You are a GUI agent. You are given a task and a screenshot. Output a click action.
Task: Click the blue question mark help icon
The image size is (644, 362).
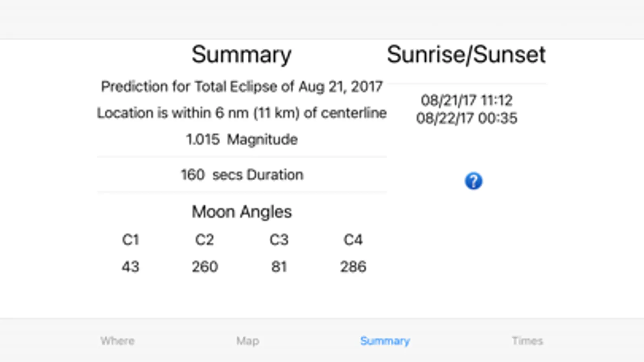473,181
